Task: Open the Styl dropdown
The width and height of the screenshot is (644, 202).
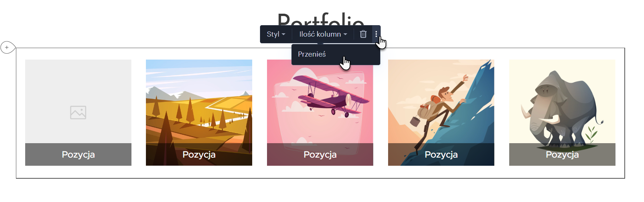Action: (276, 34)
